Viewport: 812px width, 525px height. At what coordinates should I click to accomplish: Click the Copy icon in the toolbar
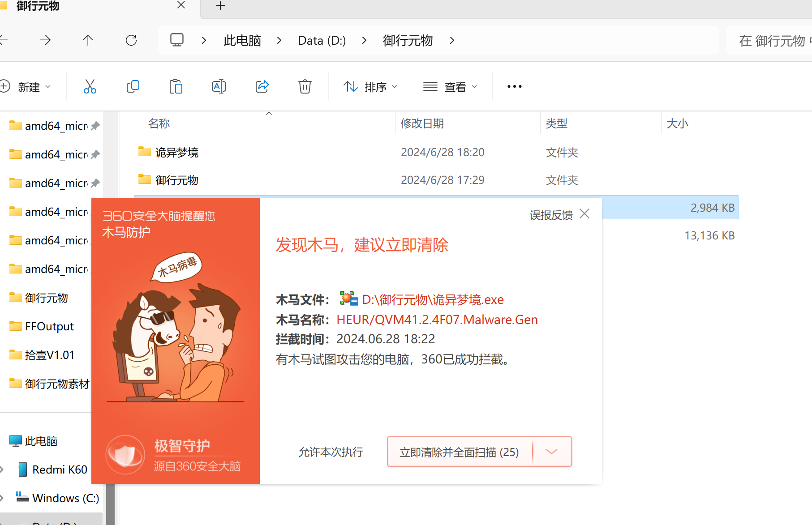tap(133, 86)
